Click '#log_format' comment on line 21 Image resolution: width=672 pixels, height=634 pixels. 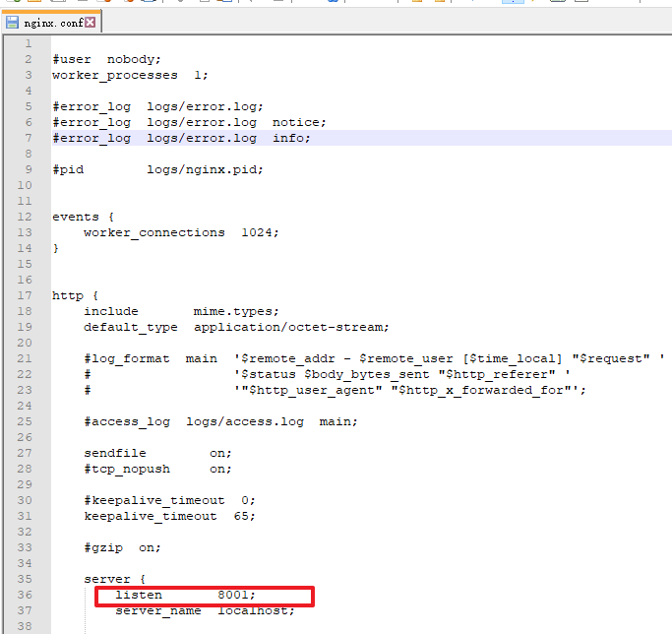tap(127, 358)
